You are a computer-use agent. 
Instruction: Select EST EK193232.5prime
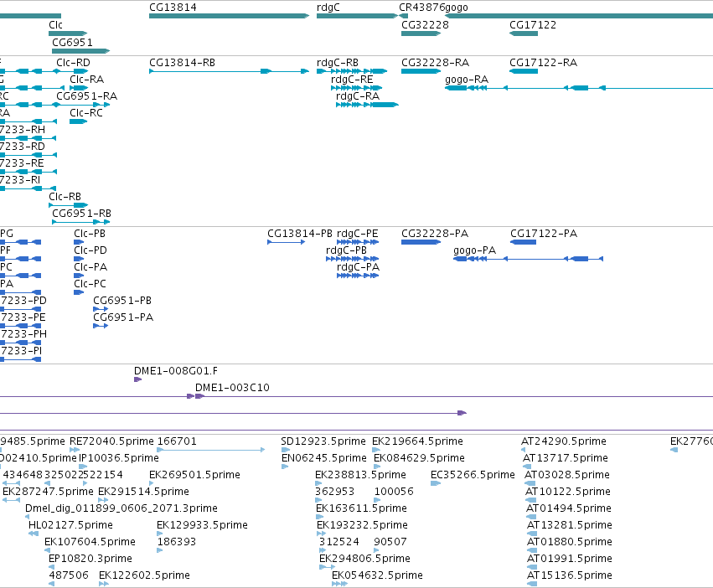pyautogui.click(x=322, y=534)
